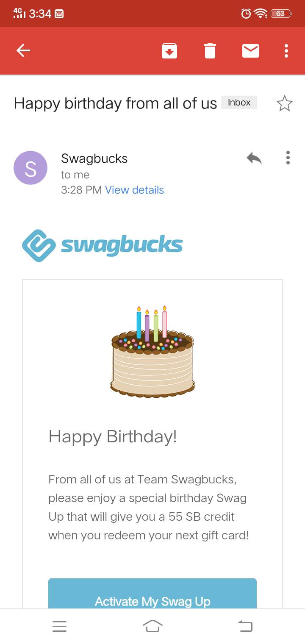Screen dimensions: 305x644
Task: Mark email as unread with envelope icon
Action: coord(251,51)
